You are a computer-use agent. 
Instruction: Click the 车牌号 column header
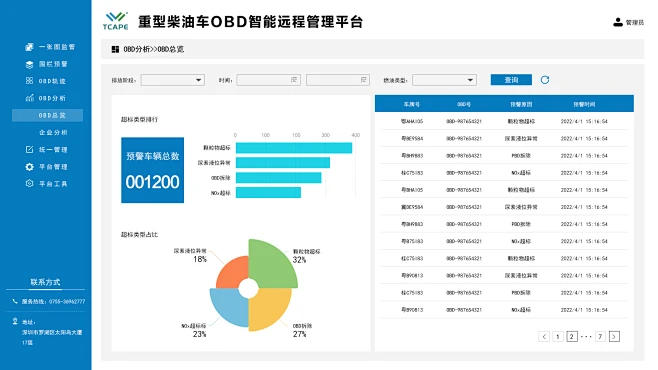[x=412, y=104]
